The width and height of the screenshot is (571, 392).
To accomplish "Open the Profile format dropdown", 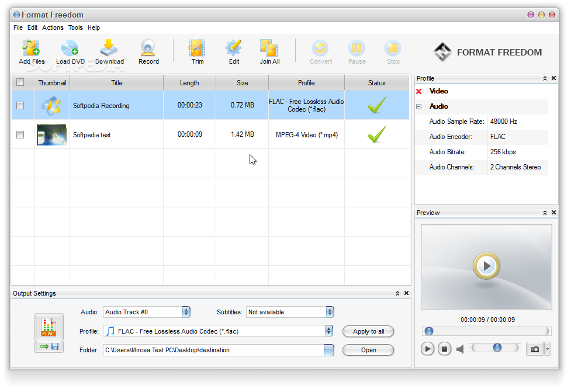I will tap(328, 331).
